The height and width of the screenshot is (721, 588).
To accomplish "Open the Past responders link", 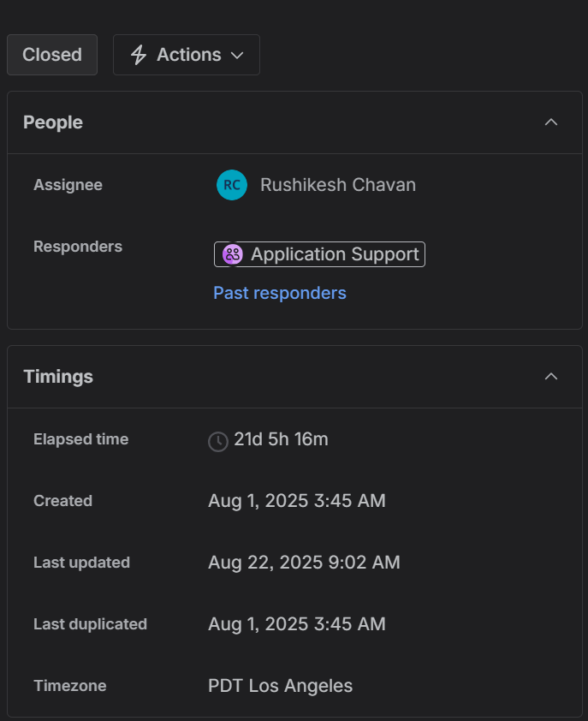I will [280, 293].
